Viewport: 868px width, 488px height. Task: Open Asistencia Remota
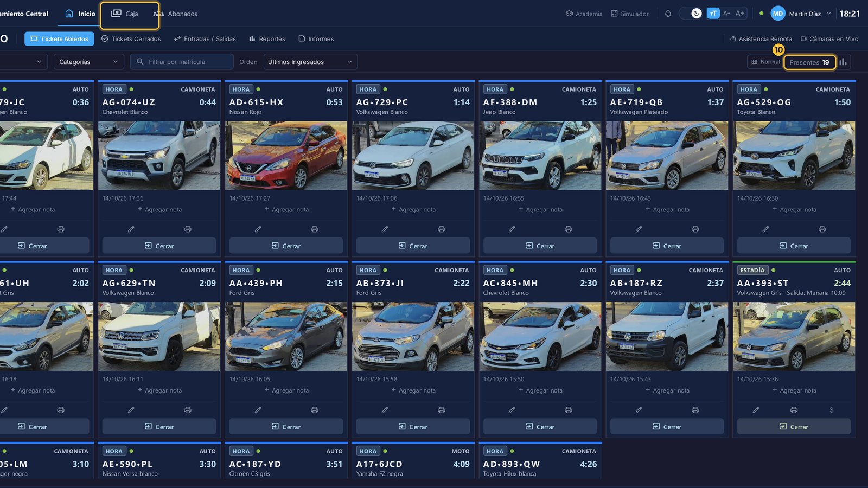[761, 39]
